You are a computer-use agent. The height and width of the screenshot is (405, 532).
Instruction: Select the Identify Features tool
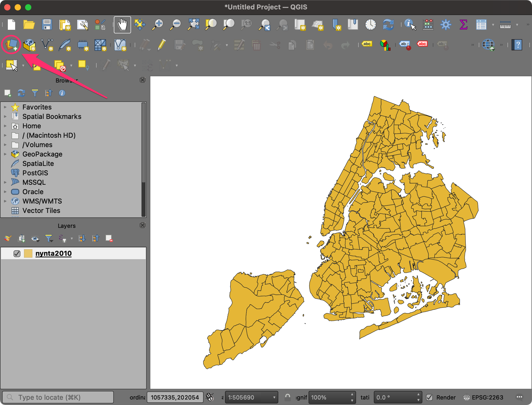click(410, 25)
